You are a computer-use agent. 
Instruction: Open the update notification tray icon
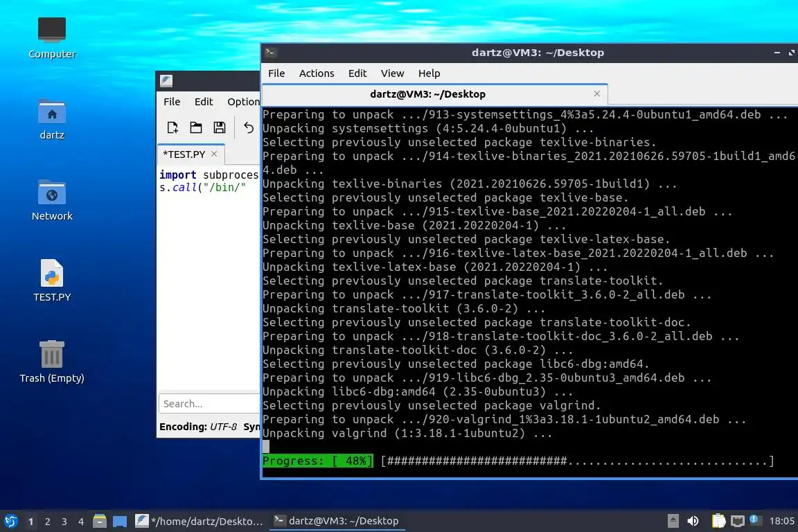[x=755, y=520]
